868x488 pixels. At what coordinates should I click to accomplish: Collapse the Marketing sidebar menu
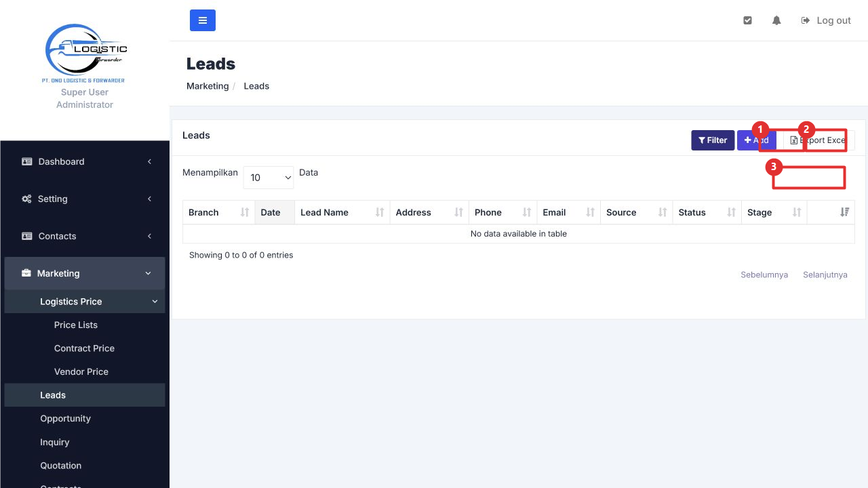pos(85,273)
